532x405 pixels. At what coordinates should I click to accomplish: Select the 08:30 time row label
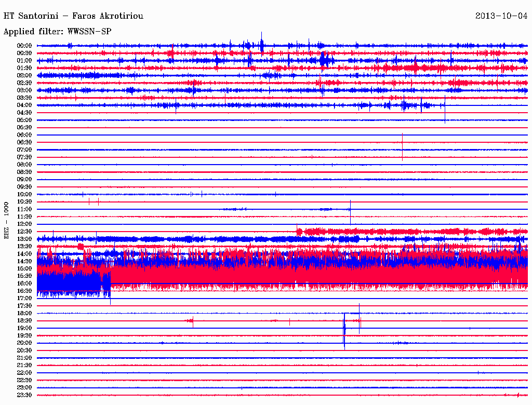(x=24, y=172)
